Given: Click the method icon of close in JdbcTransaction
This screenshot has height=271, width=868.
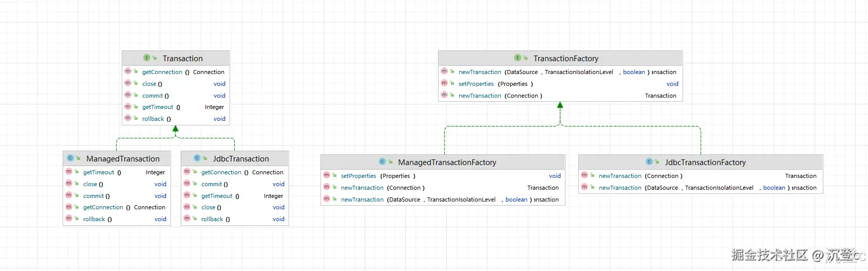Looking at the screenshot, I should point(187,207).
